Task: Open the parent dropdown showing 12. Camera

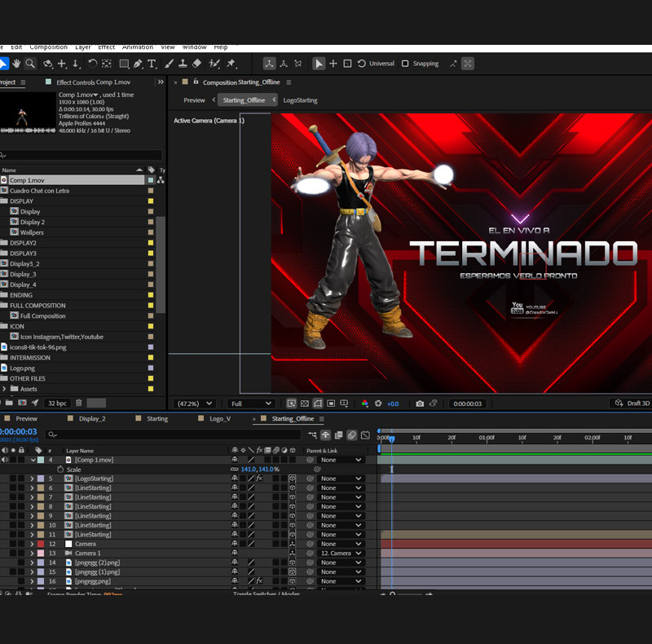Action: (x=341, y=553)
